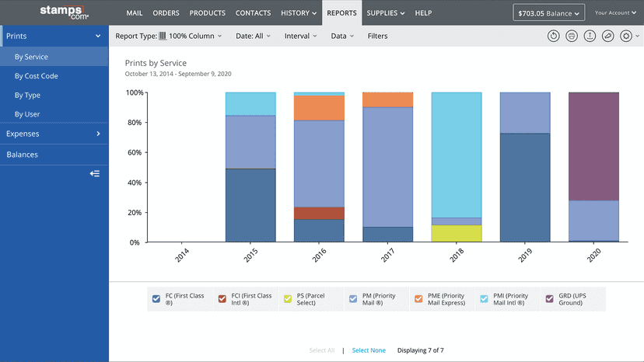
Task: Disable the GRD (UPS Ground) checkbox
Action: tap(550, 299)
